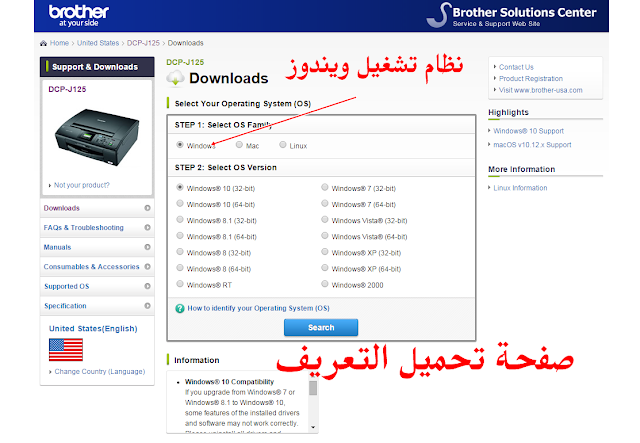Screen dimensions: 640x443
Task: Follow the Home breadcrumb link
Action: (59, 43)
